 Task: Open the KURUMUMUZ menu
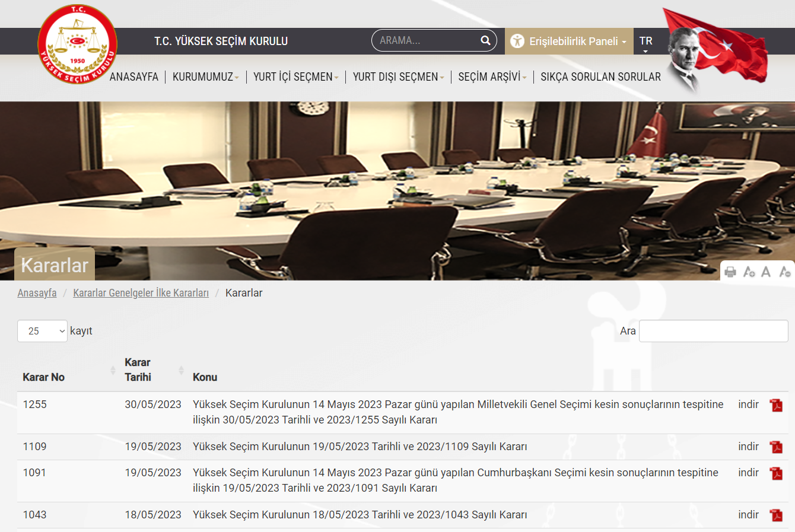(205, 77)
